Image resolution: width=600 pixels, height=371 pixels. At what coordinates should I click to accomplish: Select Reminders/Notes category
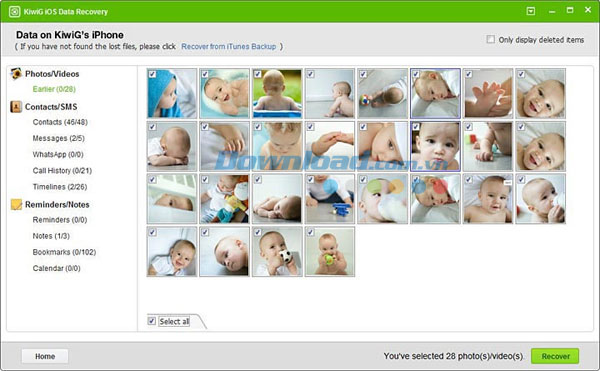coord(57,205)
